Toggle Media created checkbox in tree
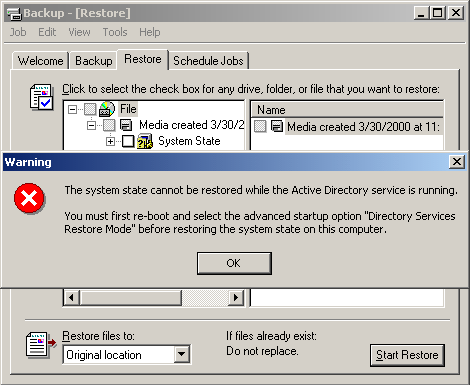The height and width of the screenshot is (385, 470). coord(109,125)
